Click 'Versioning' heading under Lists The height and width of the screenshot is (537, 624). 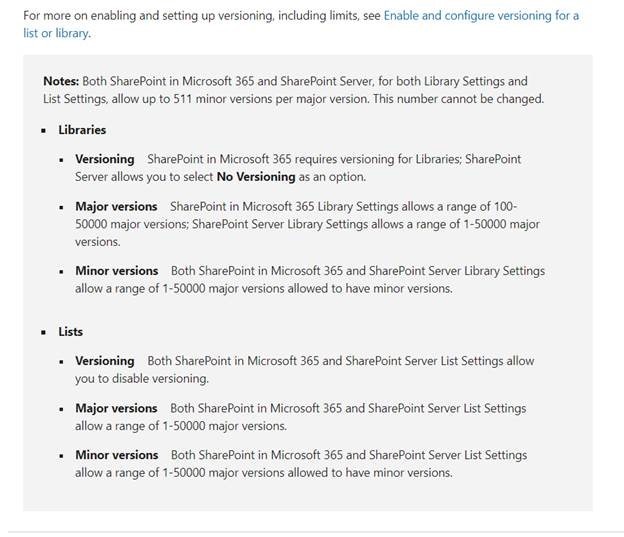105,361
